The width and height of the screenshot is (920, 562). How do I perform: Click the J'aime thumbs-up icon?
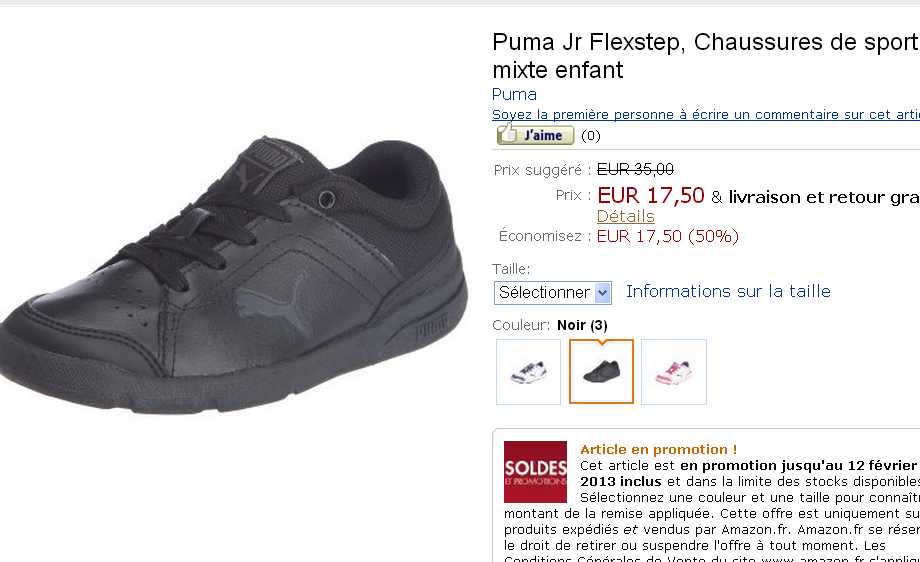[508, 134]
